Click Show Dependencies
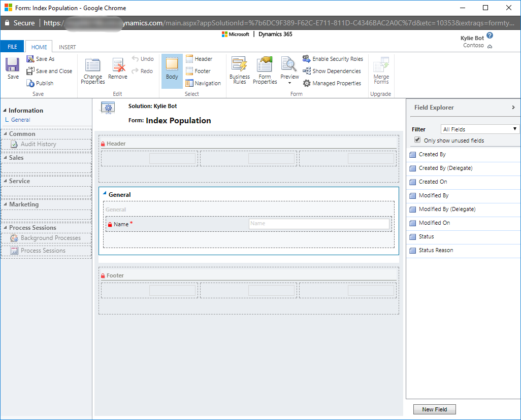 coord(332,71)
